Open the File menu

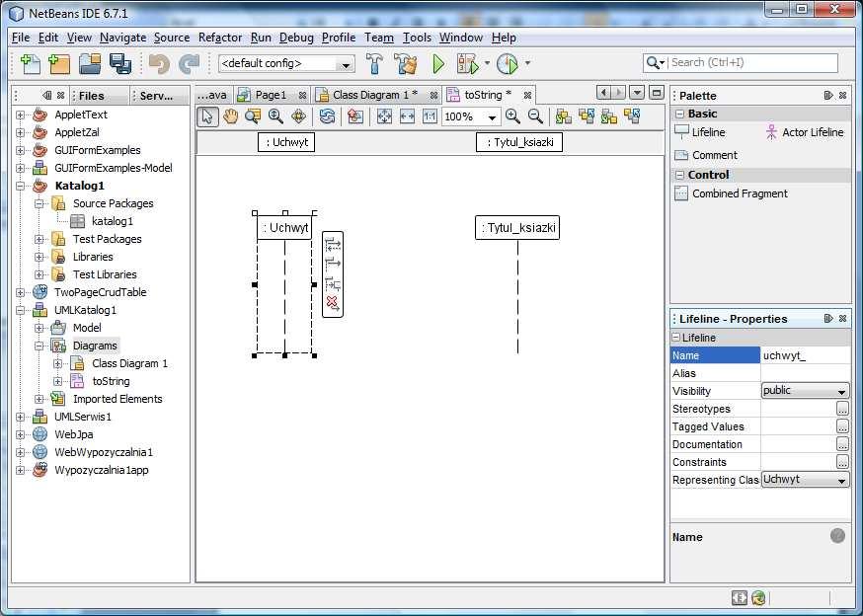pos(21,38)
